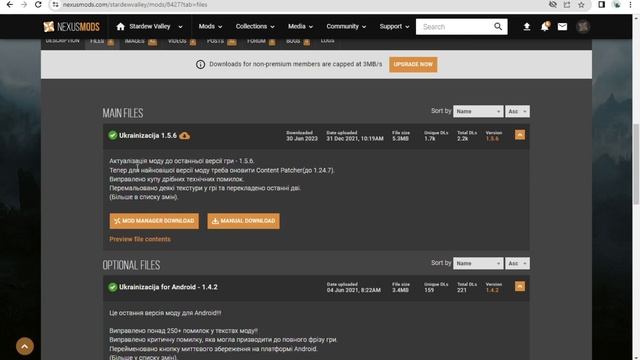Screen dimensions: 640x360
Task: Click the page vertical scrollbar
Action: point(636,163)
